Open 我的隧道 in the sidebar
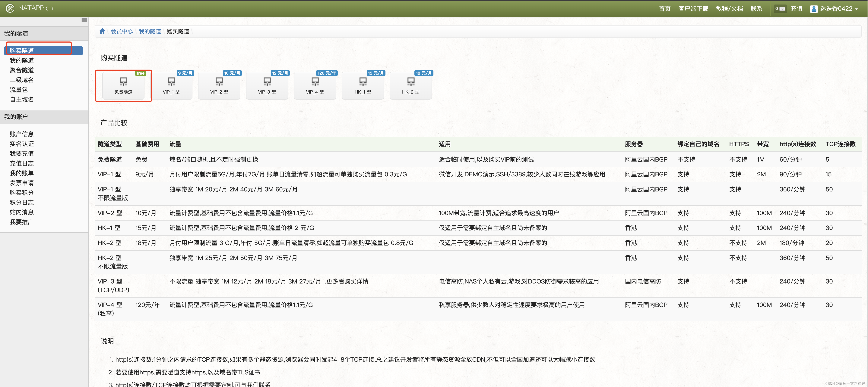Image resolution: width=868 pixels, height=387 pixels. [x=22, y=60]
